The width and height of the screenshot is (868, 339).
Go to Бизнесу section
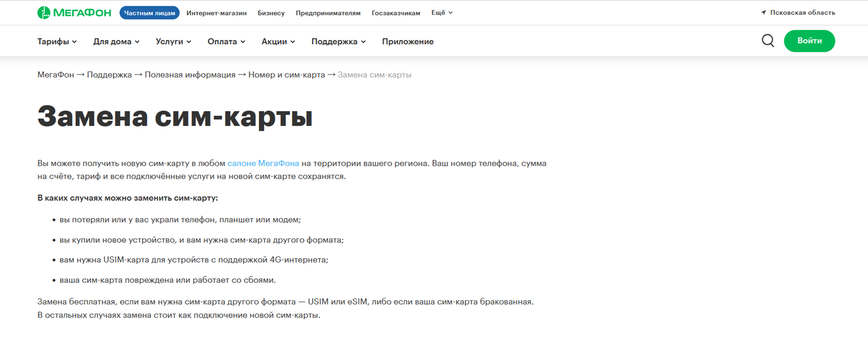pos(271,13)
